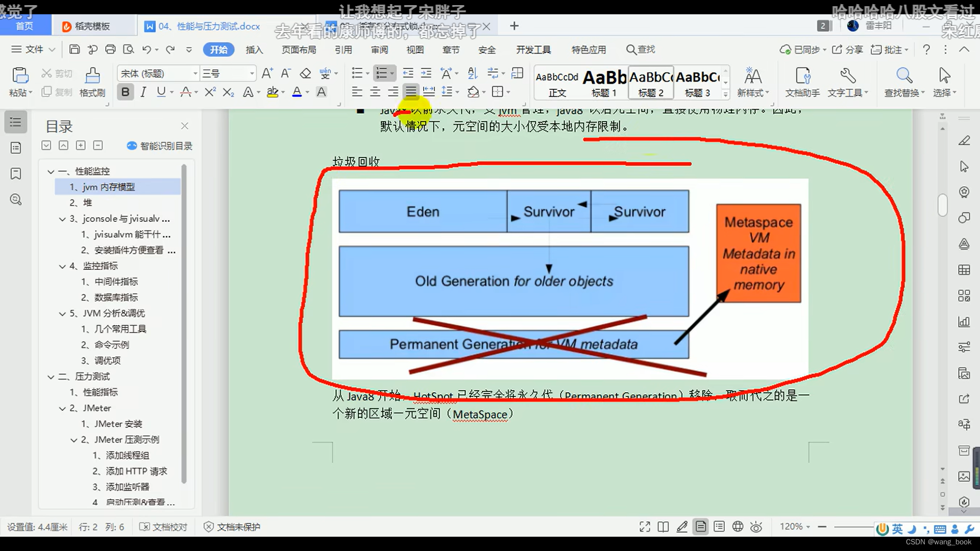The height and width of the screenshot is (551, 980).
Task: Open Find and Replace magnifier tool
Action: (x=904, y=77)
